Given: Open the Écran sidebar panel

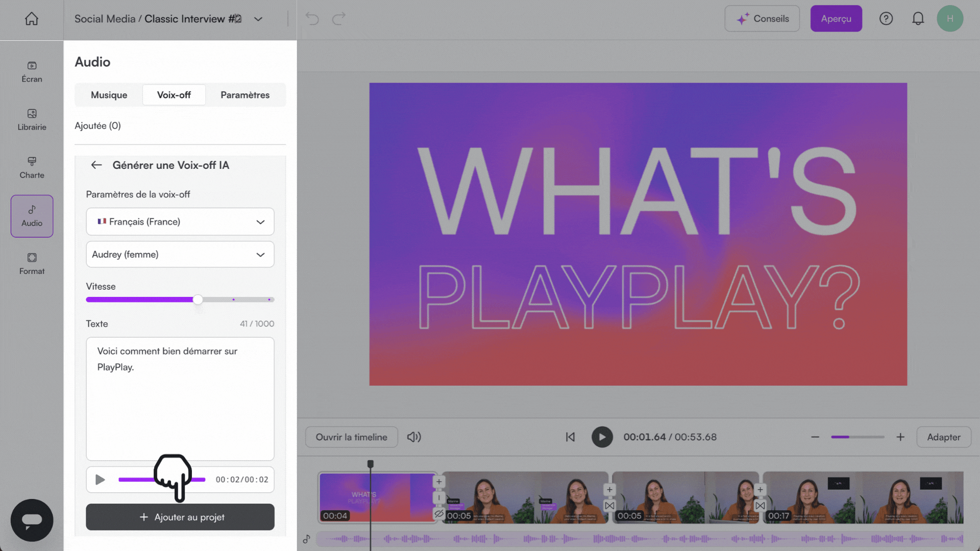Looking at the screenshot, I should tap(32, 71).
